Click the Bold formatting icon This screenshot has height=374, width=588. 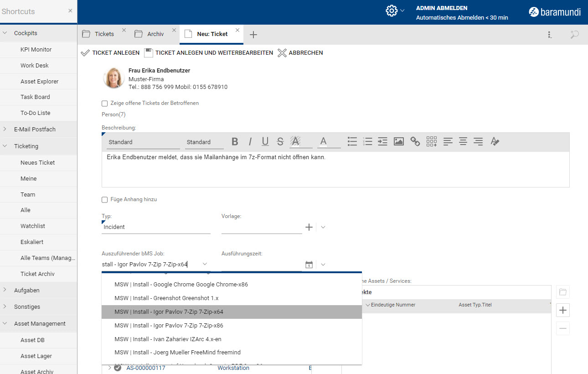[x=235, y=142]
